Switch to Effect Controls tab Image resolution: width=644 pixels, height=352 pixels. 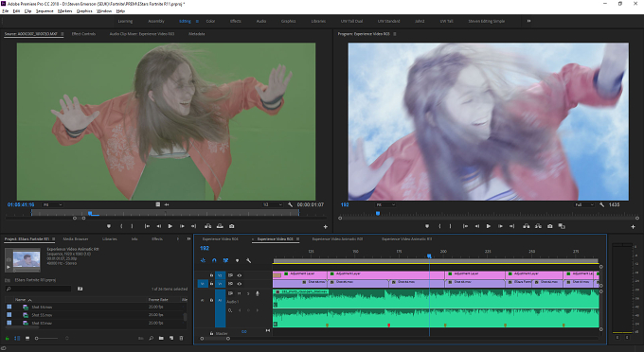pos(83,34)
